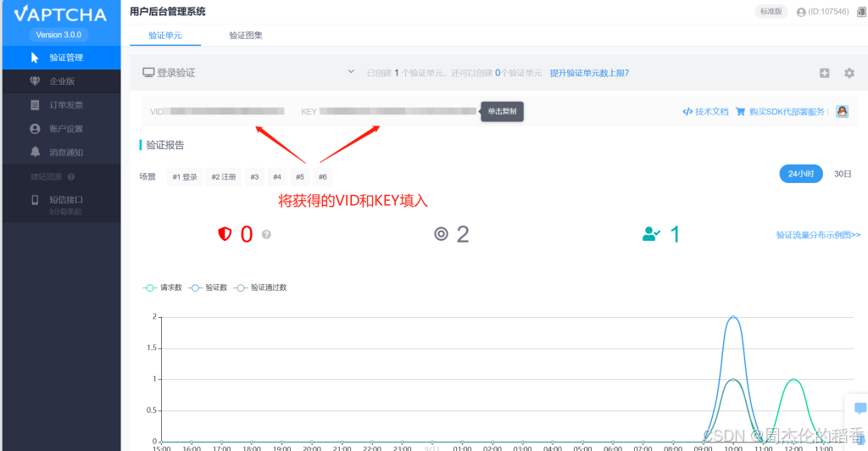Switch to the 验证图集 tab
The image size is (868, 451).
click(x=246, y=36)
